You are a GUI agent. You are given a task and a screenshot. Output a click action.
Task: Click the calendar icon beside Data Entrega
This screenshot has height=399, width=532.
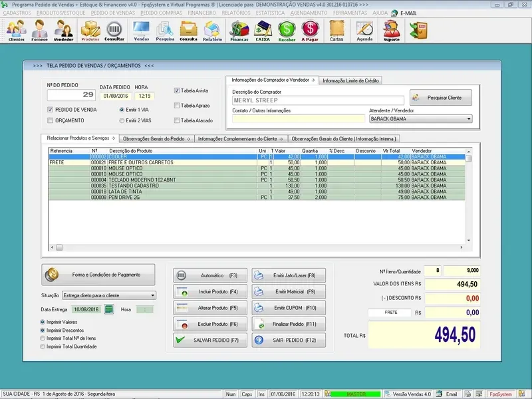tap(108, 309)
